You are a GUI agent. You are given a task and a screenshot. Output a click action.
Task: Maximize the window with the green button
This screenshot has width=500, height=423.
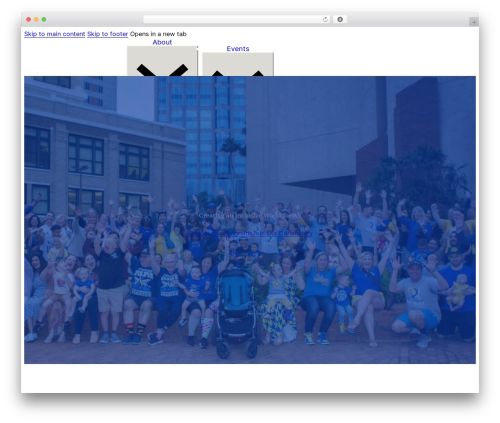tap(44, 20)
